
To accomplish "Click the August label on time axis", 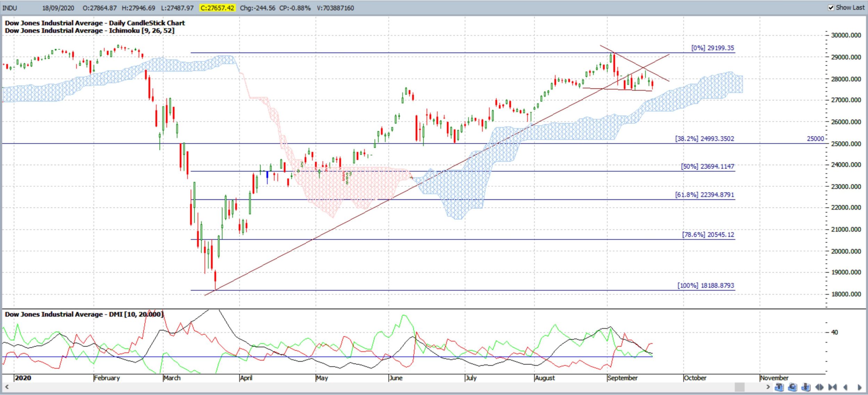I will pos(545,378).
